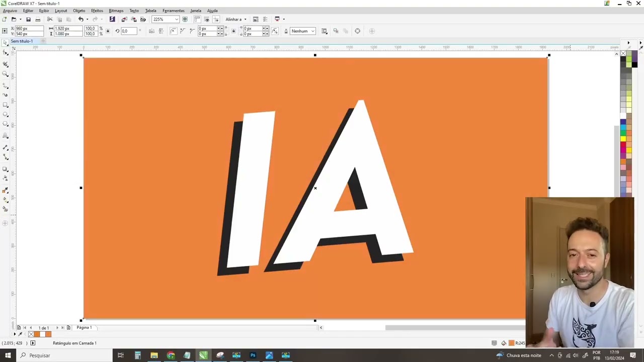Expand the open file dropdown arrow
The image size is (644, 362).
(20, 19)
